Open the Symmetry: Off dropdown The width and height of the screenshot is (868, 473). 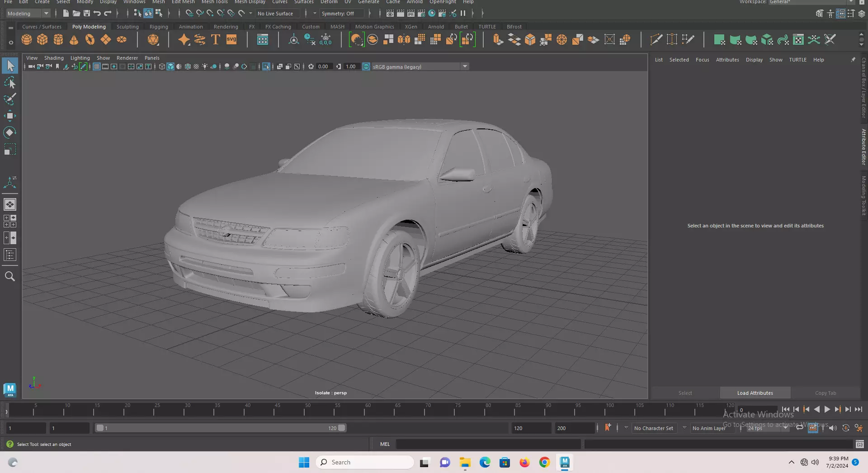[x=341, y=14]
